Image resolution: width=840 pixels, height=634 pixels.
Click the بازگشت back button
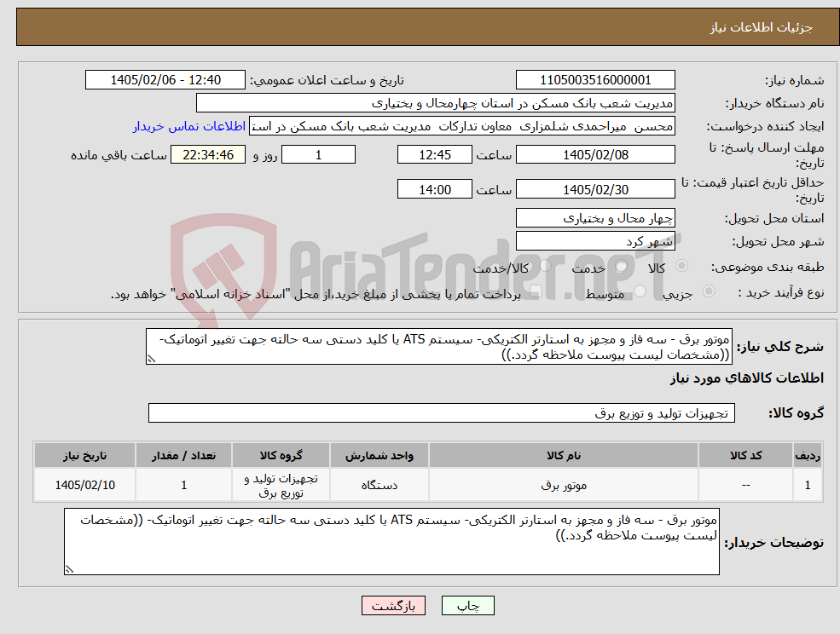393,606
